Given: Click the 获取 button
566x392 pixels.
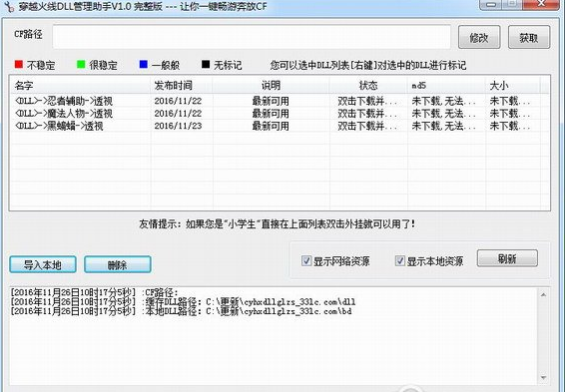Looking at the screenshot, I should coord(529,37).
